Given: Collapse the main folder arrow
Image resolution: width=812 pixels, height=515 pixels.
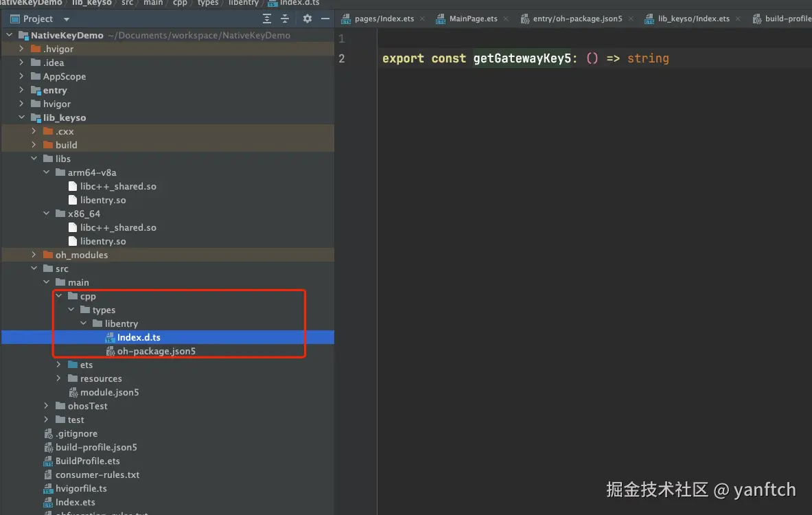Looking at the screenshot, I should click(x=46, y=282).
